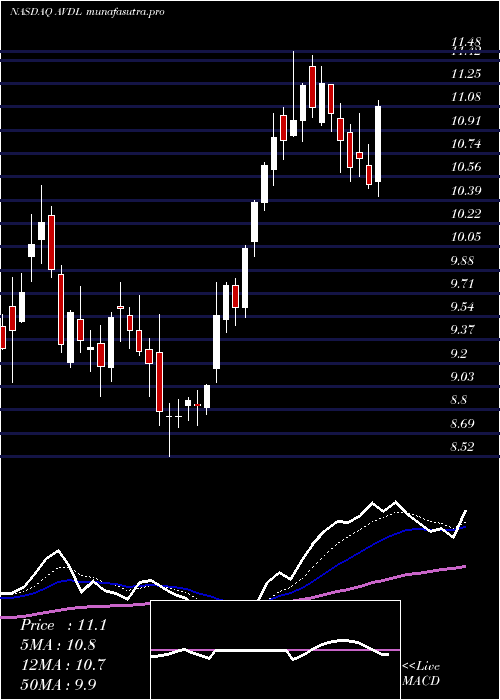Image resolution: width=500 pixels, height=700 pixels.
Task: Click the 11.25 price axis label
Action: (x=466, y=74)
